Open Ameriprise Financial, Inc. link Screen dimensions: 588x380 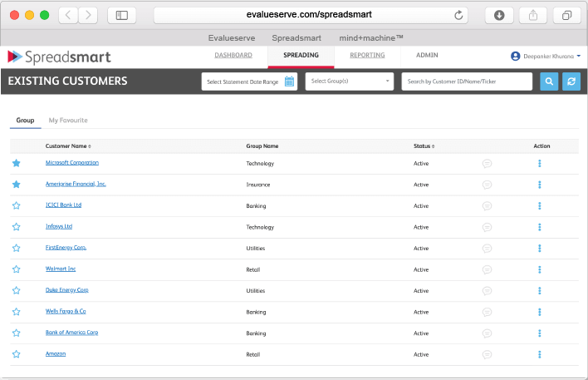(76, 184)
